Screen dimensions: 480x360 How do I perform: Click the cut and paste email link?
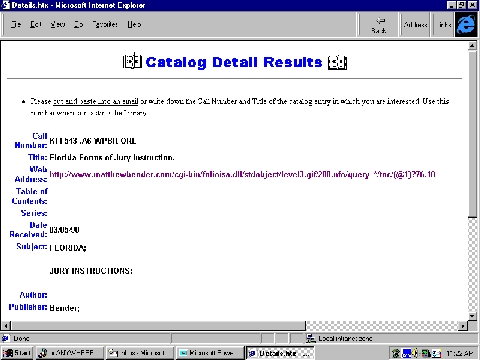click(x=96, y=101)
